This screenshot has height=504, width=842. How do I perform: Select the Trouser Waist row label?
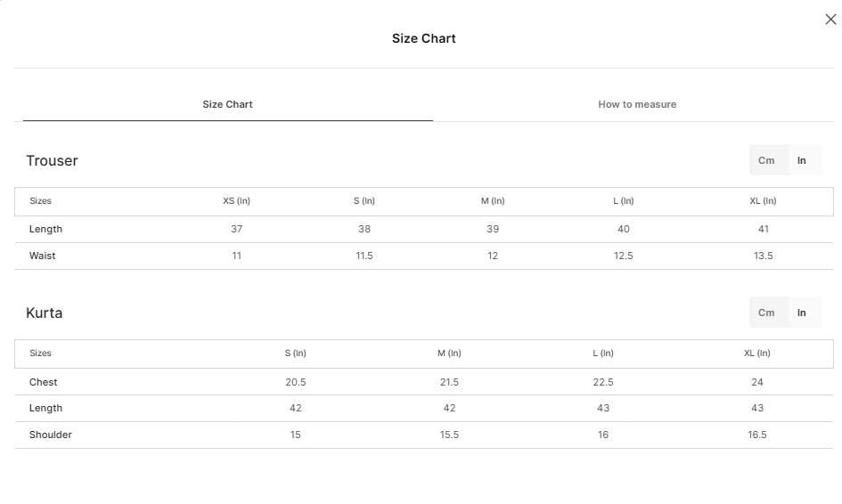(43, 256)
